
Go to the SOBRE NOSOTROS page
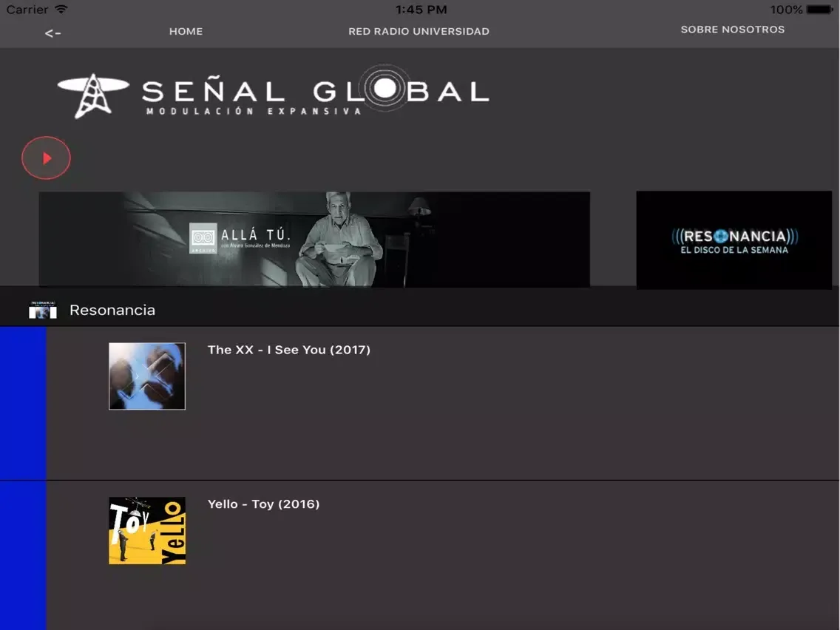click(732, 30)
